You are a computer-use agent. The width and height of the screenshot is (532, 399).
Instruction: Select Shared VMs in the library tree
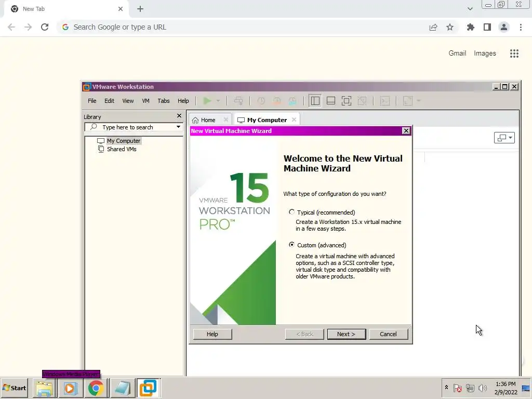(122, 149)
